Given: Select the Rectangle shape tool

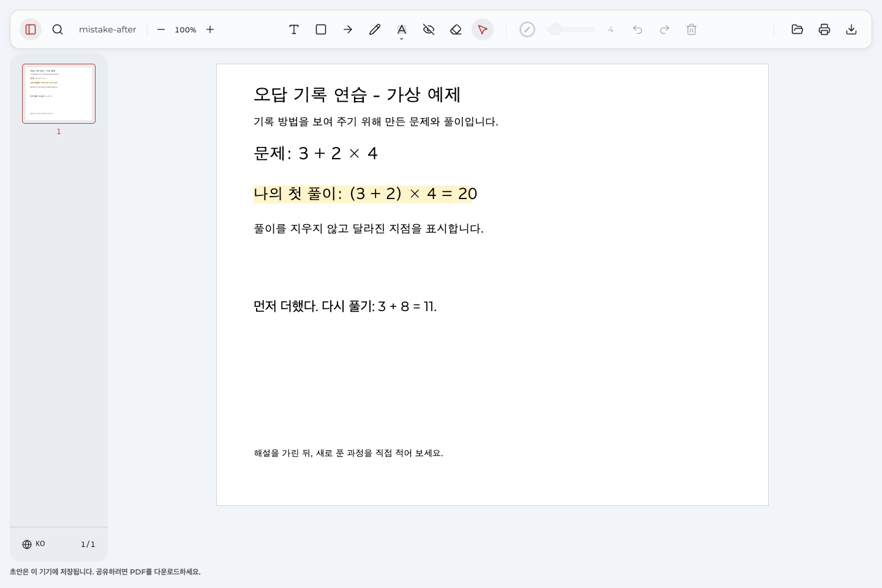Looking at the screenshot, I should (321, 29).
